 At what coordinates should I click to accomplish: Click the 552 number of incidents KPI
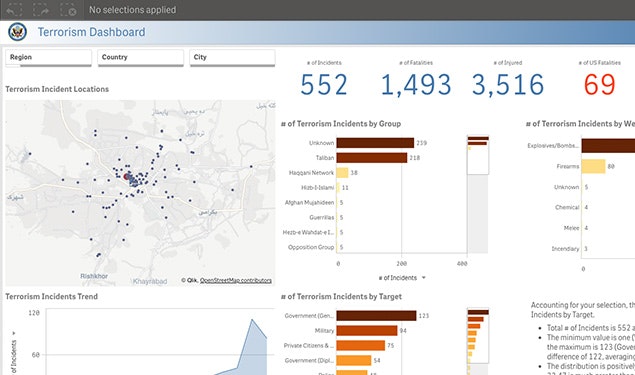coord(324,85)
